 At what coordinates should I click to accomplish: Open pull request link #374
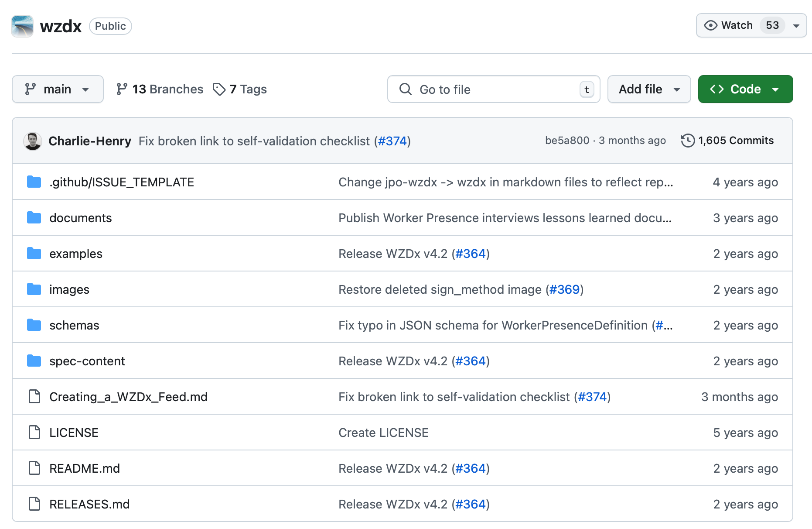point(392,141)
